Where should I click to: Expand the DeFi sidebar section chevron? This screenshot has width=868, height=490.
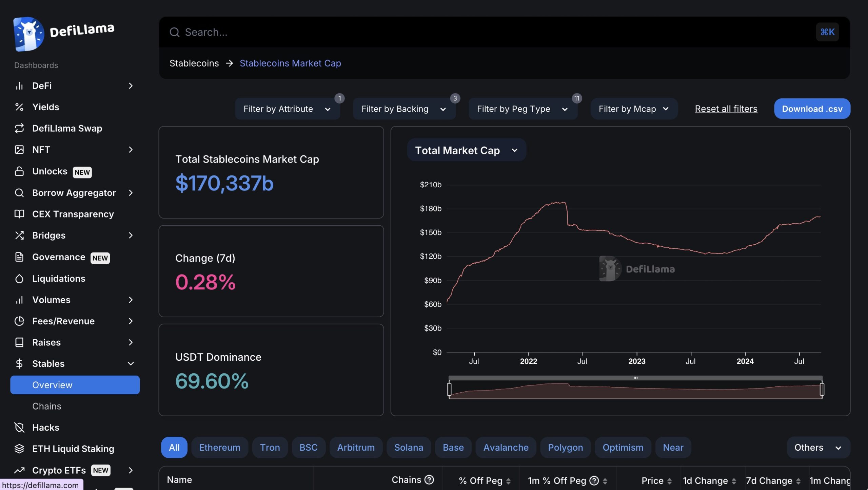[x=131, y=86]
